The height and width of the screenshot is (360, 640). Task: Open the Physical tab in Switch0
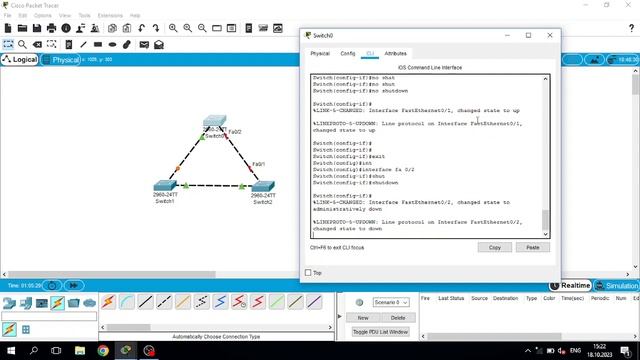tap(320, 53)
